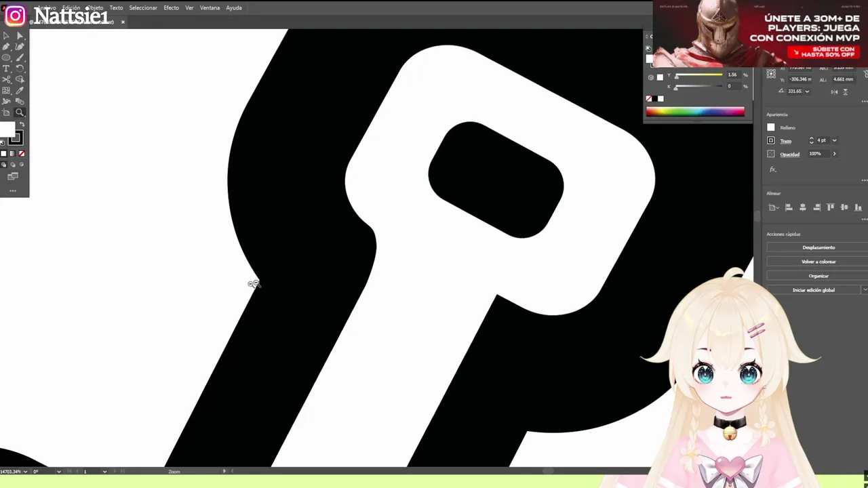The height and width of the screenshot is (488, 868).
Task: Enable Draw Inside mode
Action: (22, 164)
